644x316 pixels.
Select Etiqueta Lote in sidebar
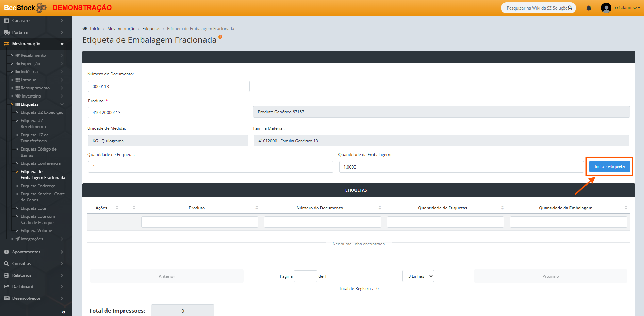[x=33, y=208]
